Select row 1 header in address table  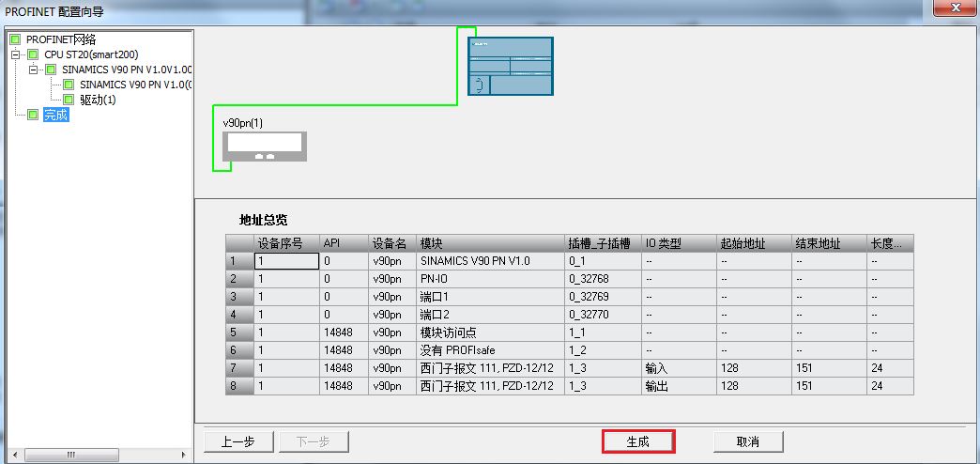coord(239,261)
